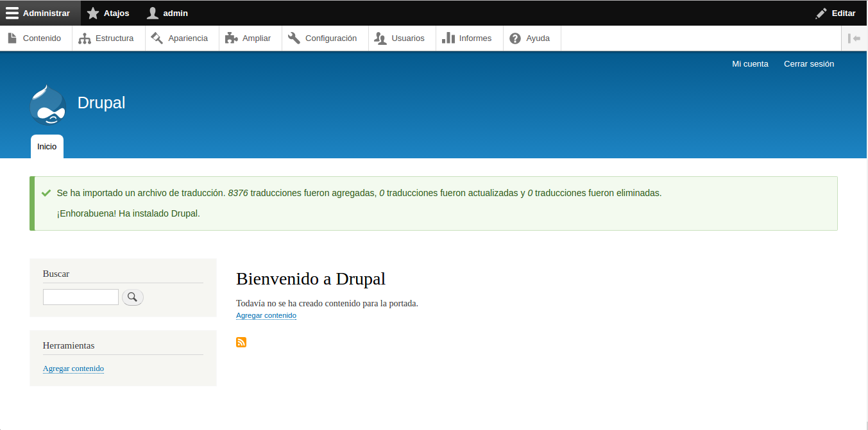Open the Ampliar menu item
Image resolution: width=868 pixels, height=430 pixels.
[251, 38]
